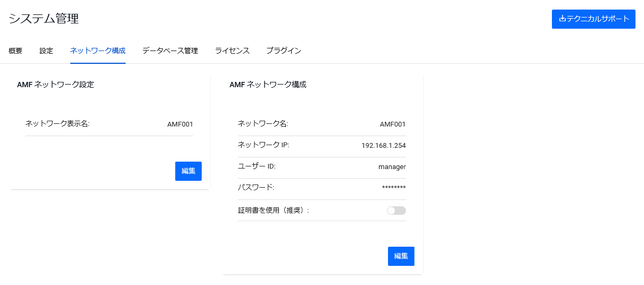Viewport: 644px width, 285px height.
Task: Open the データベース管理 tab
Action: (170, 51)
